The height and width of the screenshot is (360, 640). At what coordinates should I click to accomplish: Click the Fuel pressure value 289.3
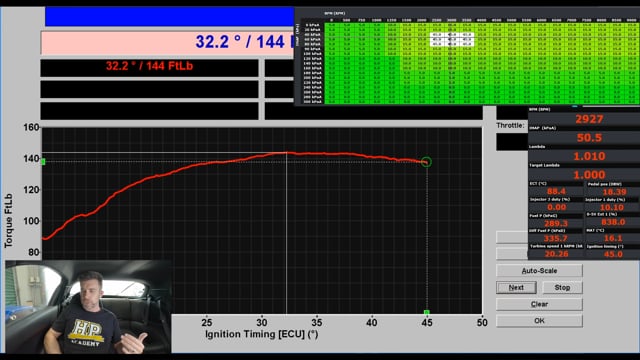(x=556, y=223)
